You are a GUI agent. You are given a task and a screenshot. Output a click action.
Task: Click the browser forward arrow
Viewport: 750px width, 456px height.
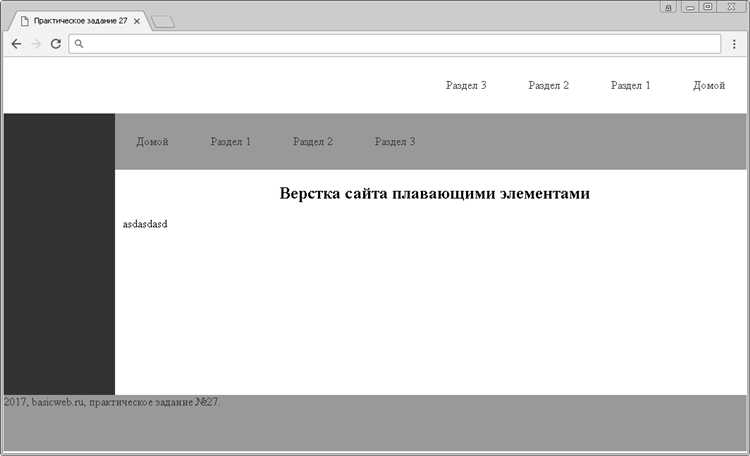pyautogui.click(x=36, y=44)
